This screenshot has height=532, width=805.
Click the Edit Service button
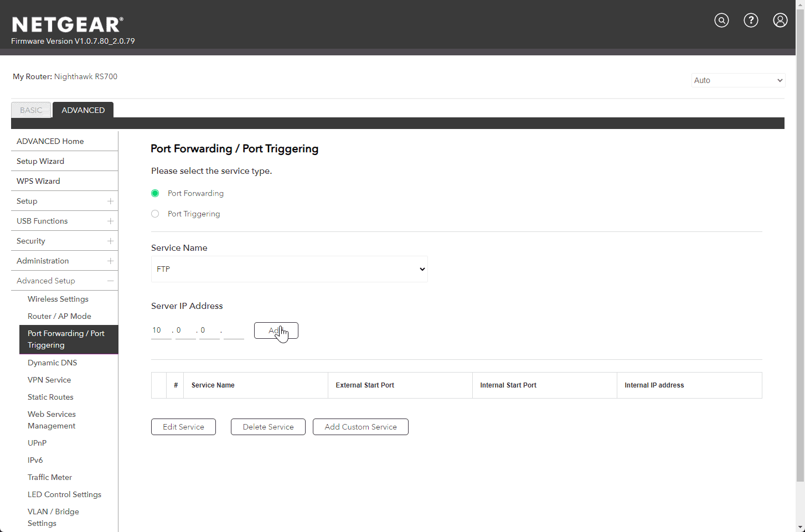point(183,427)
